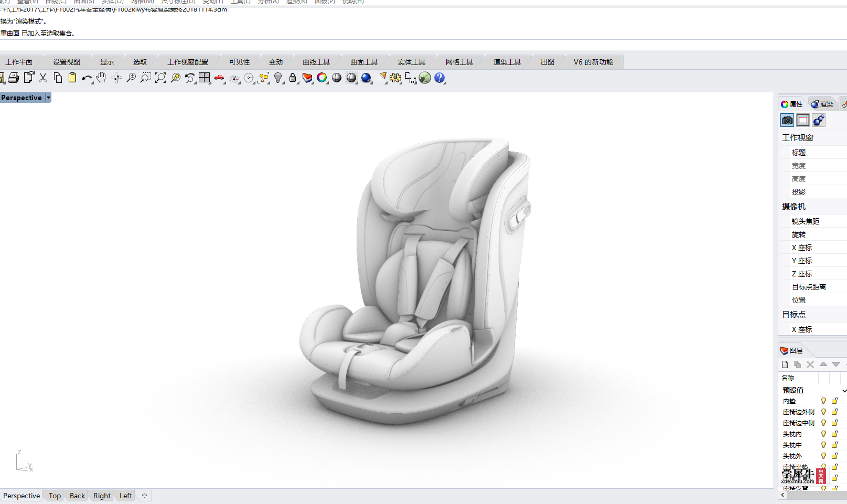Click the New layer icon
The height and width of the screenshot is (504, 847).
785,364
